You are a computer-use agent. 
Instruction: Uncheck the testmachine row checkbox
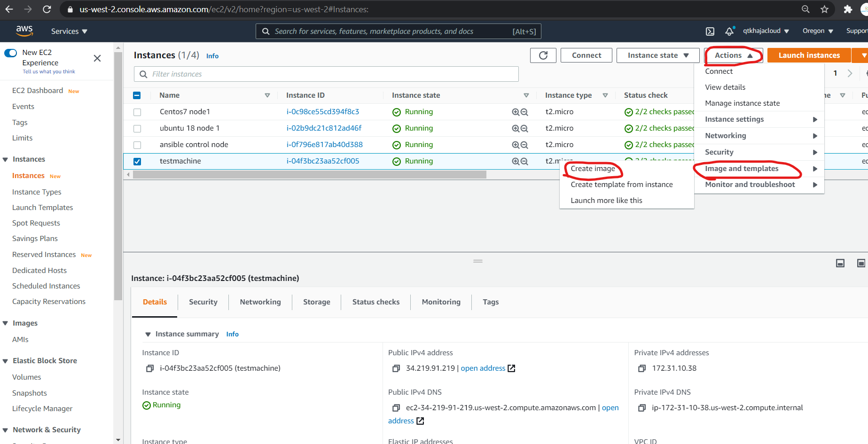pyautogui.click(x=137, y=161)
